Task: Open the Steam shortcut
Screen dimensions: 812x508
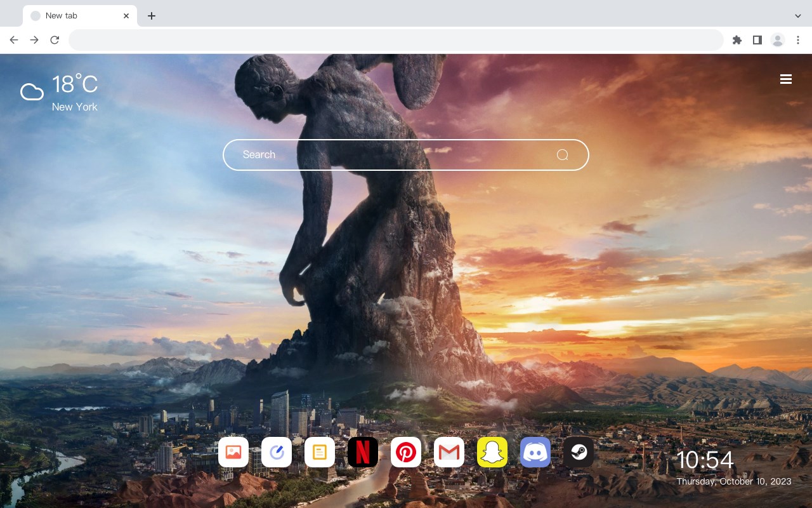Action: [x=579, y=452]
